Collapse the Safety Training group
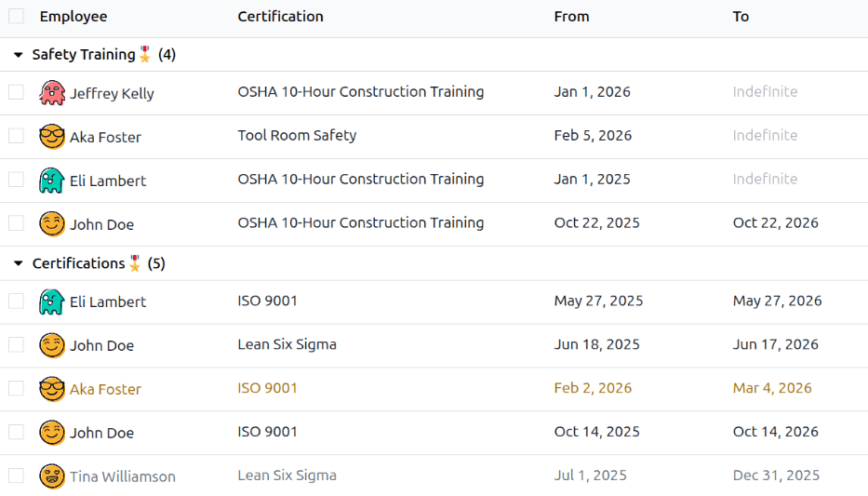This screenshot has width=868, height=496. pos(19,55)
